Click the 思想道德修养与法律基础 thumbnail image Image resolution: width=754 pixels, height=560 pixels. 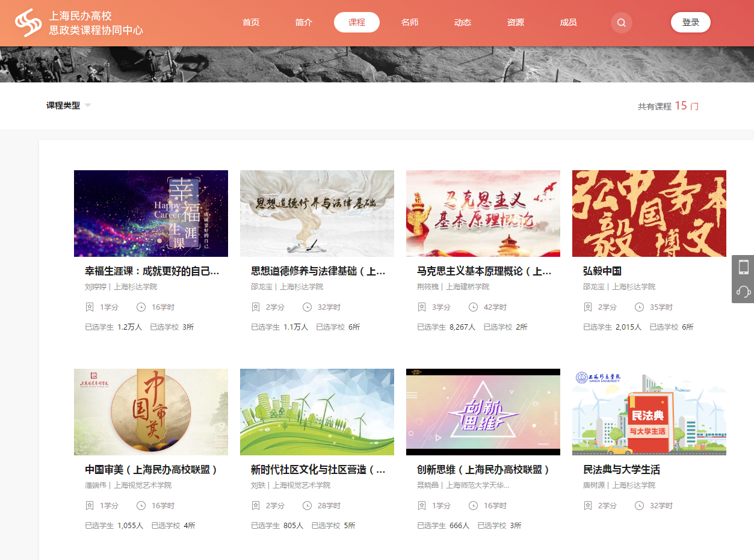(x=317, y=214)
